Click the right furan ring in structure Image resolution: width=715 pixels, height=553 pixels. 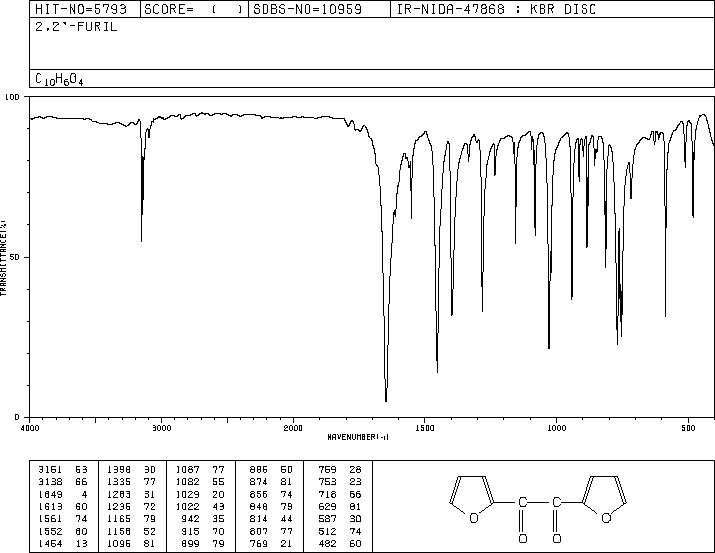click(x=605, y=498)
